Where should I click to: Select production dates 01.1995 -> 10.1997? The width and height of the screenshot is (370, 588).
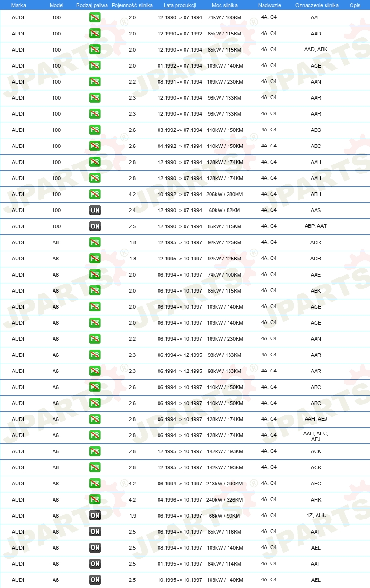click(x=180, y=564)
